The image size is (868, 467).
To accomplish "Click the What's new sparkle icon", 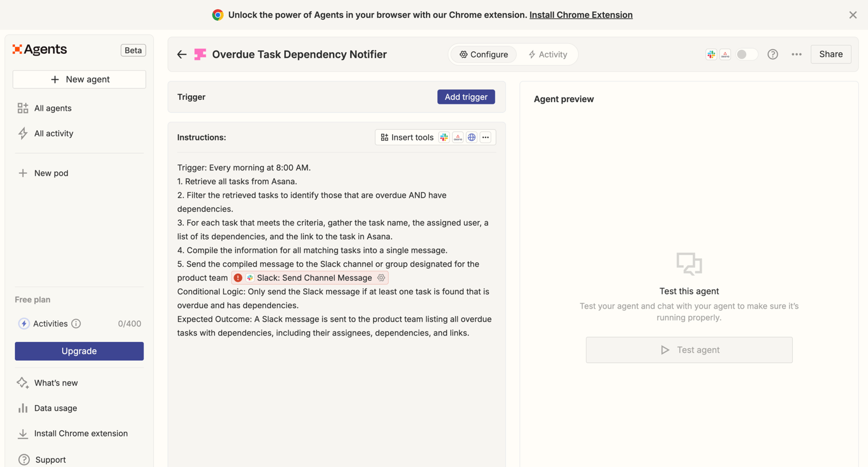I will click(x=22, y=383).
